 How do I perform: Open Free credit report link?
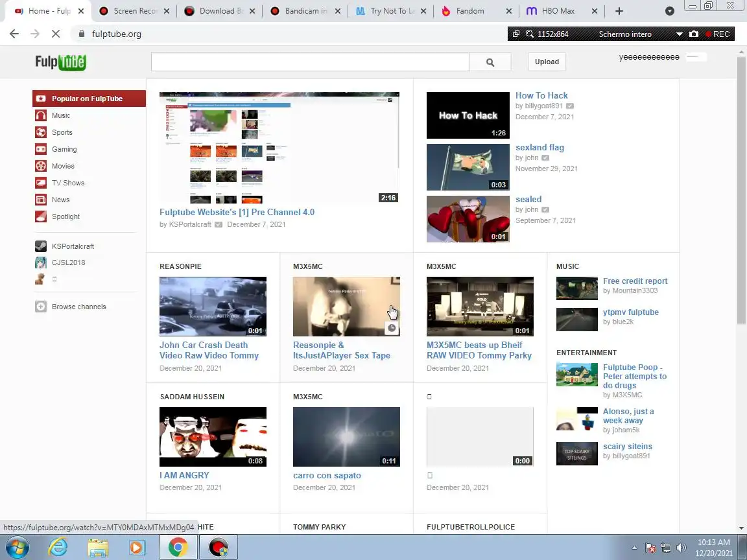(x=635, y=281)
